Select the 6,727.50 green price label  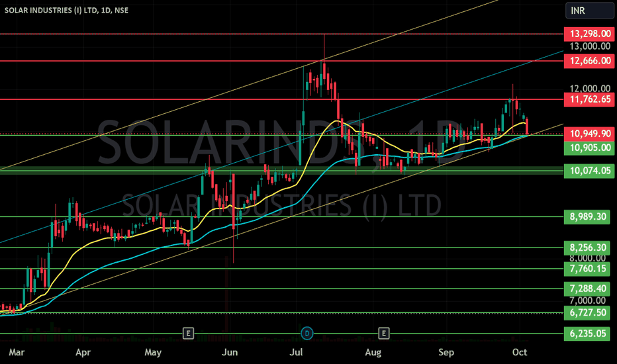point(587,313)
